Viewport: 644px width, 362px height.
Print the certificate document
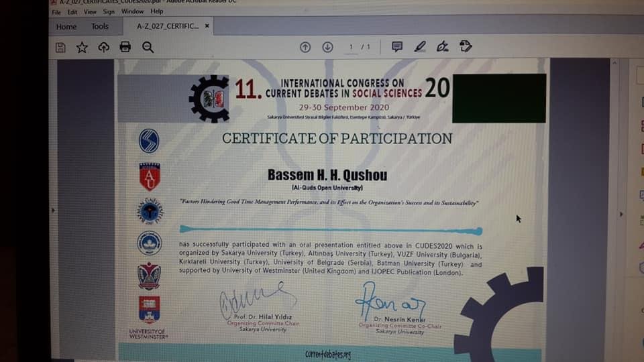125,47
